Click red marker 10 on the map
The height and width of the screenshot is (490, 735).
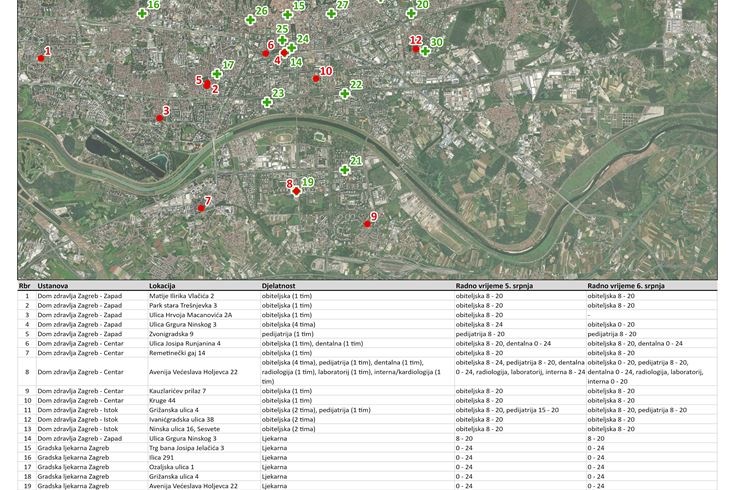point(316,78)
